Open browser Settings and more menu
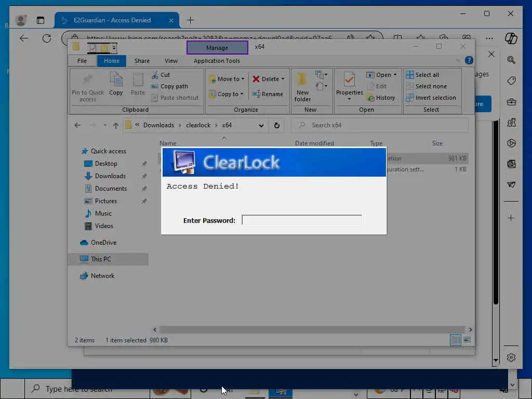This screenshot has height=399, width=532. 489,38
